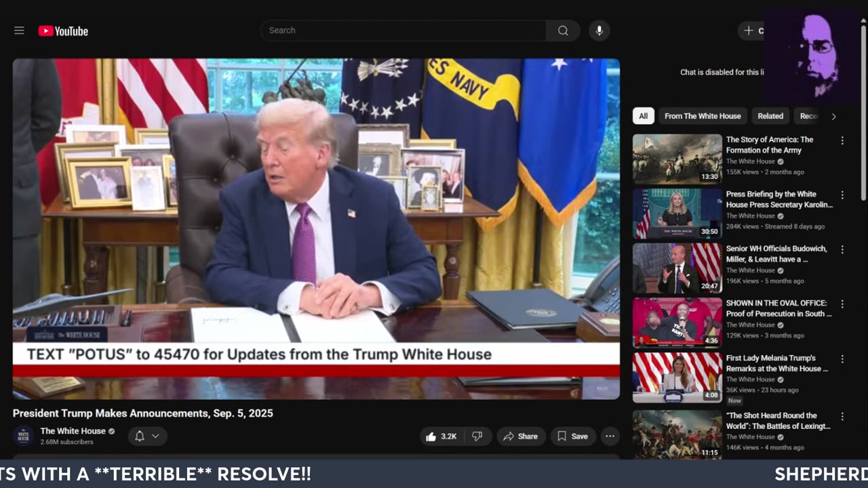
Task: Dislike the video with thumbs down
Action: pos(477,436)
